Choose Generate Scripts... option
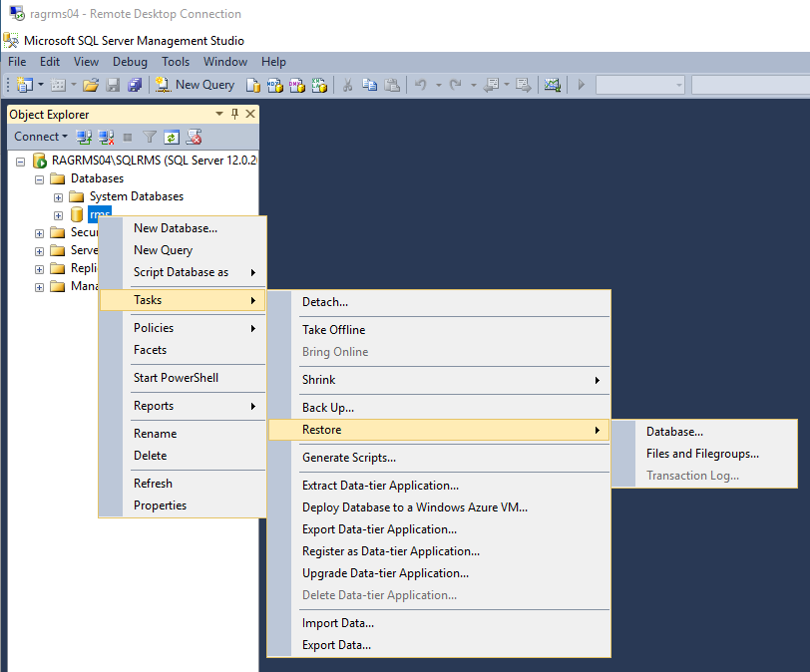 click(x=439, y=458)
